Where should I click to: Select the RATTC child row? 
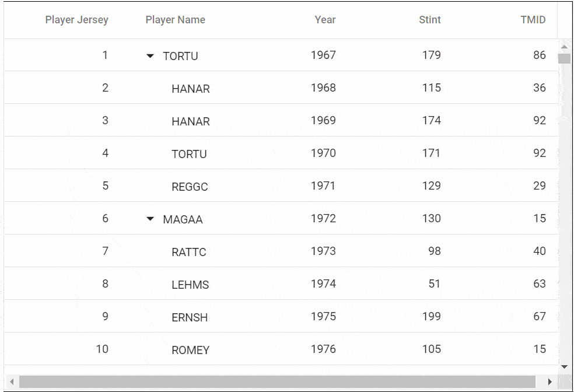[x=189, y=252]
